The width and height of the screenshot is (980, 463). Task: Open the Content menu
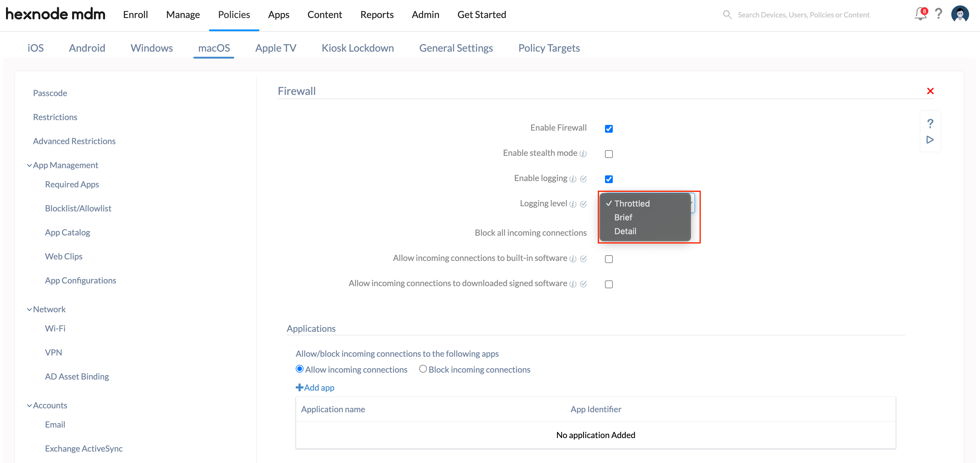325,14
